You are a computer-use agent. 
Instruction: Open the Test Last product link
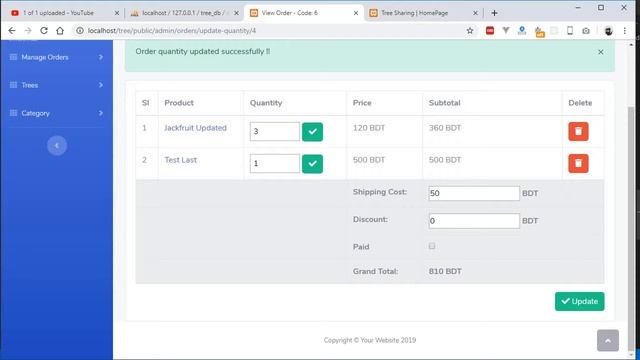point(180,160)
